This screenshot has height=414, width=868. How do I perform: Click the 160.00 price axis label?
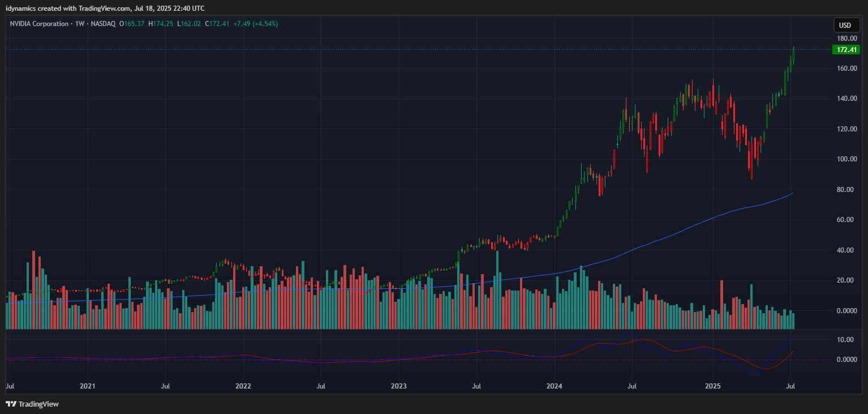point(846,69)
